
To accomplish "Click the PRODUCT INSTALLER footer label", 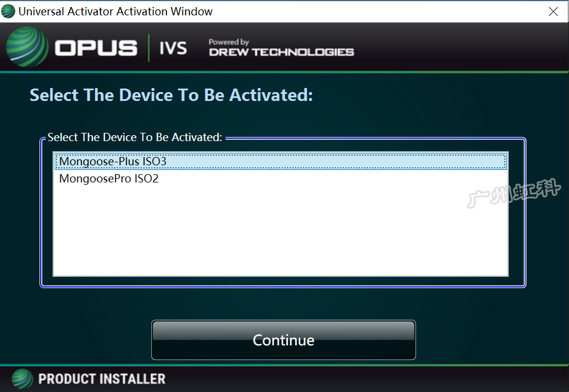I will [102, 379].
